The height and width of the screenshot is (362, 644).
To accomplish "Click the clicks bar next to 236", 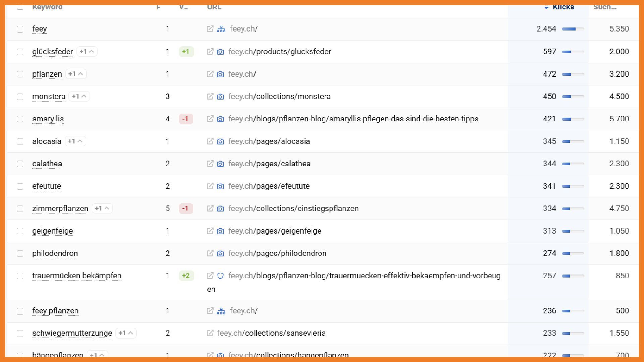I will point(573,311).
